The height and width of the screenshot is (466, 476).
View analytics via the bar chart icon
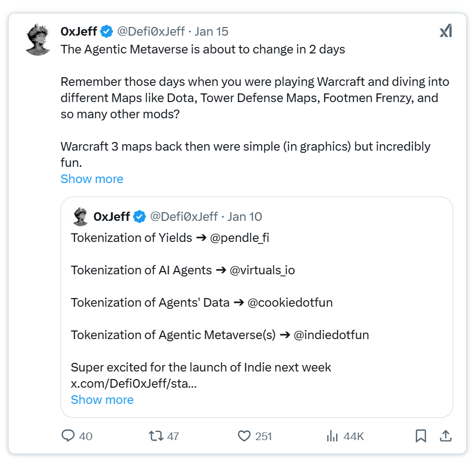coord(331,436)
